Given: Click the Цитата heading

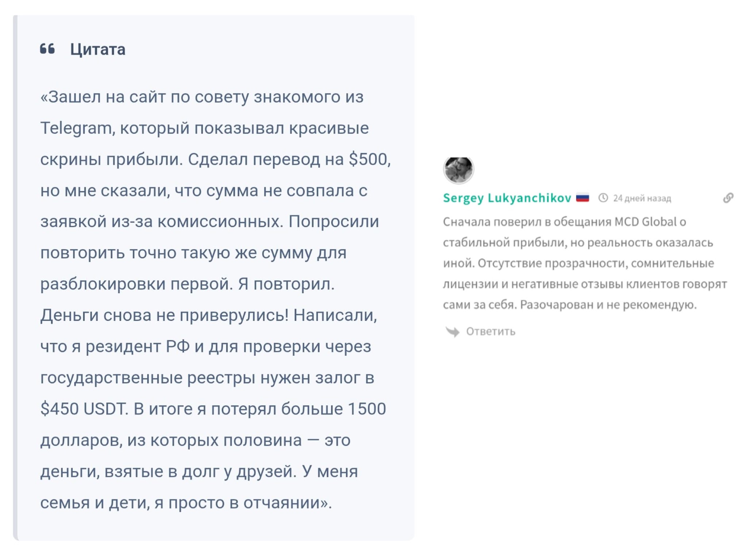Looking at the screenshot, I should pos(97,50).
